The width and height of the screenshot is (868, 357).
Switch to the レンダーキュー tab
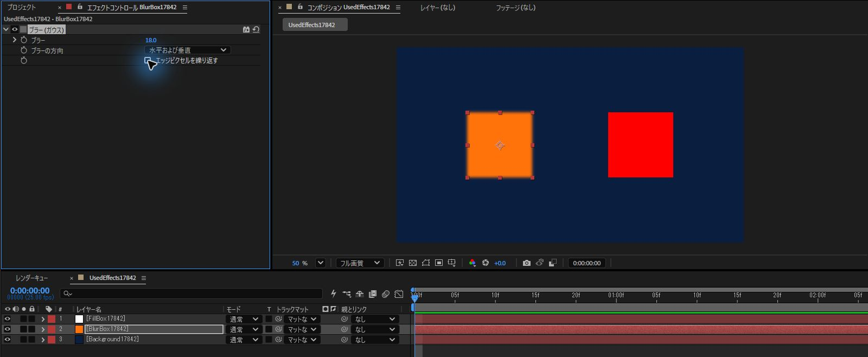tap(32, 278)
